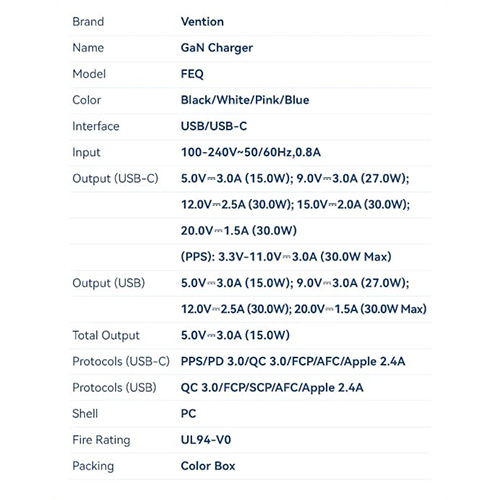The image size is (500, 500).
Task: Select the GaN Charger name text
Action: click(217, 48)
